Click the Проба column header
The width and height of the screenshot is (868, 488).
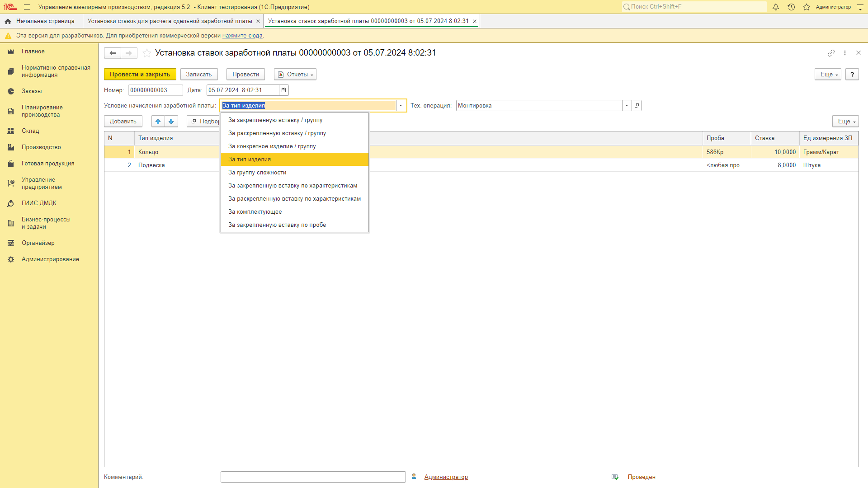point(727,138)
